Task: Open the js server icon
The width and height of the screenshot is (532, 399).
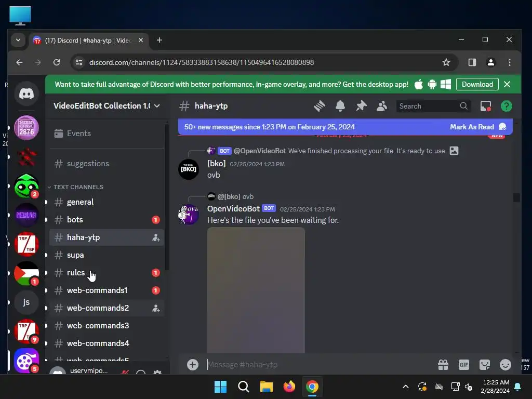Action: tap(26, 302)
